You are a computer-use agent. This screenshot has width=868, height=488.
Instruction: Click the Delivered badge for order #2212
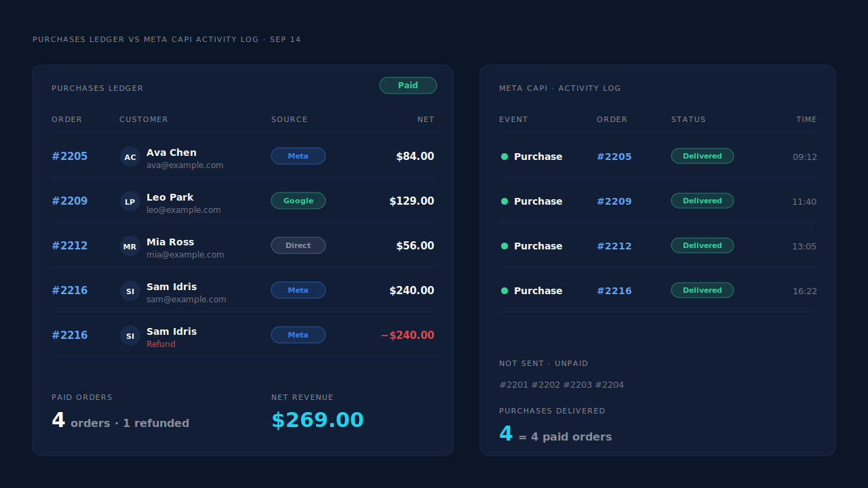(x=703, y=245)
